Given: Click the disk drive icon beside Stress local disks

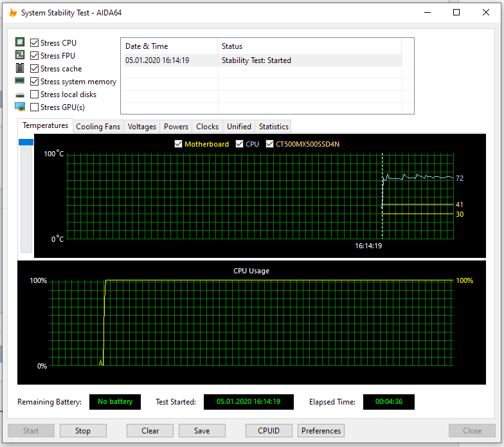Looking at the screenshot, I should (20, 95).
